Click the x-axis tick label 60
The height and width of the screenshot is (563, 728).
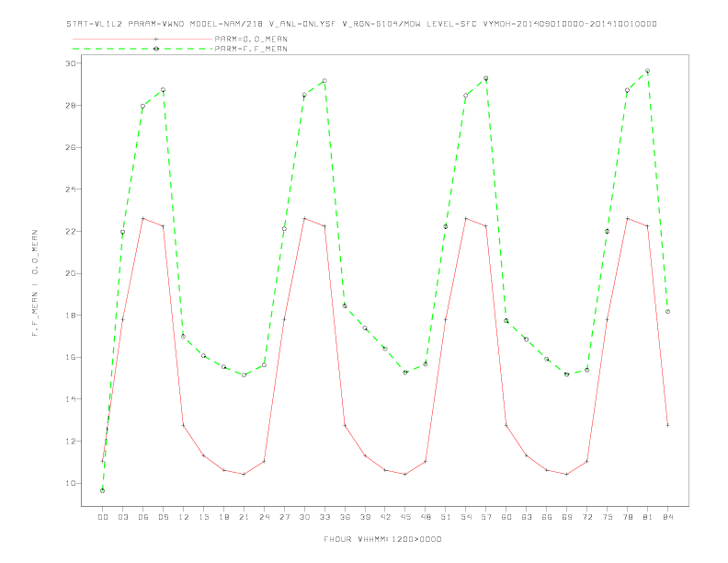(x=506, y=517)
